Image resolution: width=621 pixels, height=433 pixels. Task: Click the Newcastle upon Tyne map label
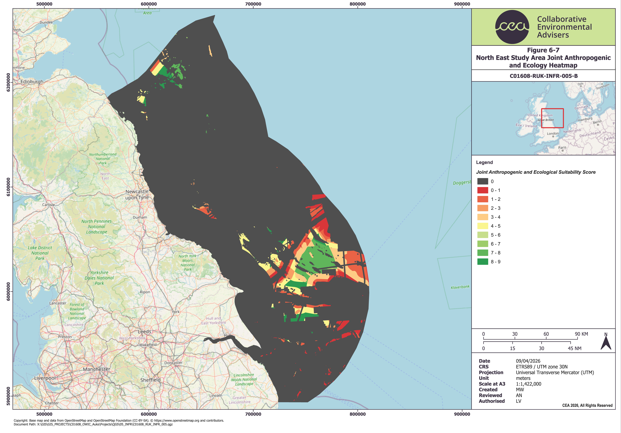click(137, 194)
